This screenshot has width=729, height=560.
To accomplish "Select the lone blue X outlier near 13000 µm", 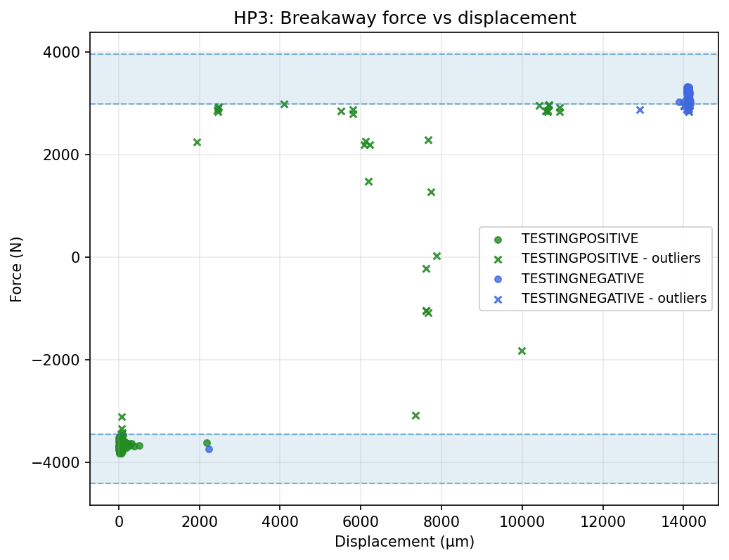I will pos(640,110).
